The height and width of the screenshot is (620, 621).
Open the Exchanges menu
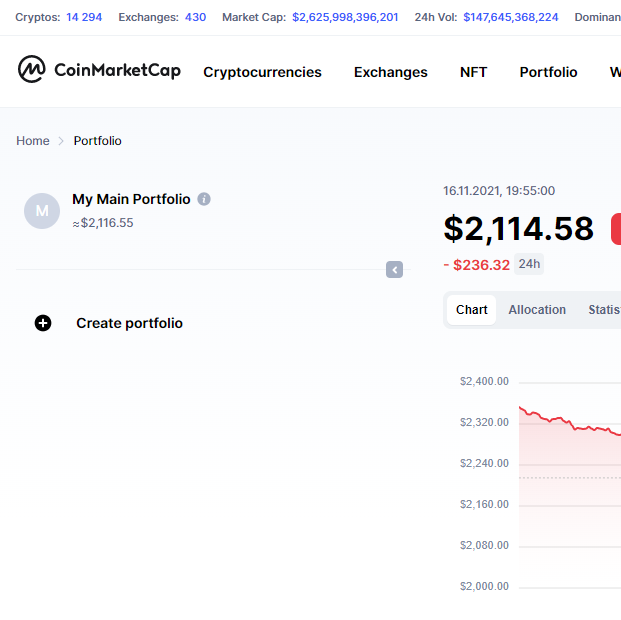click(x=391, y=72)
